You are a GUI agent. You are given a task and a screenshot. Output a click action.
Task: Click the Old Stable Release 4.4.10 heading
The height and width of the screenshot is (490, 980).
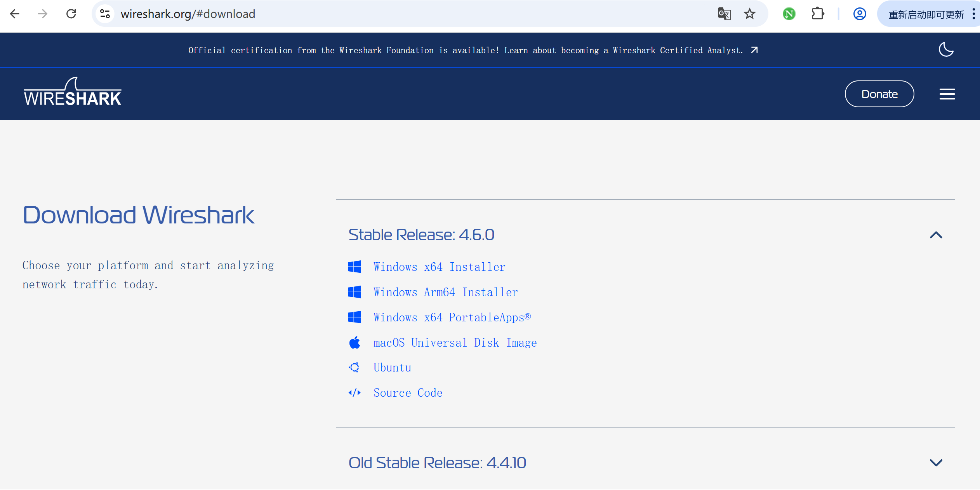click(x=437, y=463)
